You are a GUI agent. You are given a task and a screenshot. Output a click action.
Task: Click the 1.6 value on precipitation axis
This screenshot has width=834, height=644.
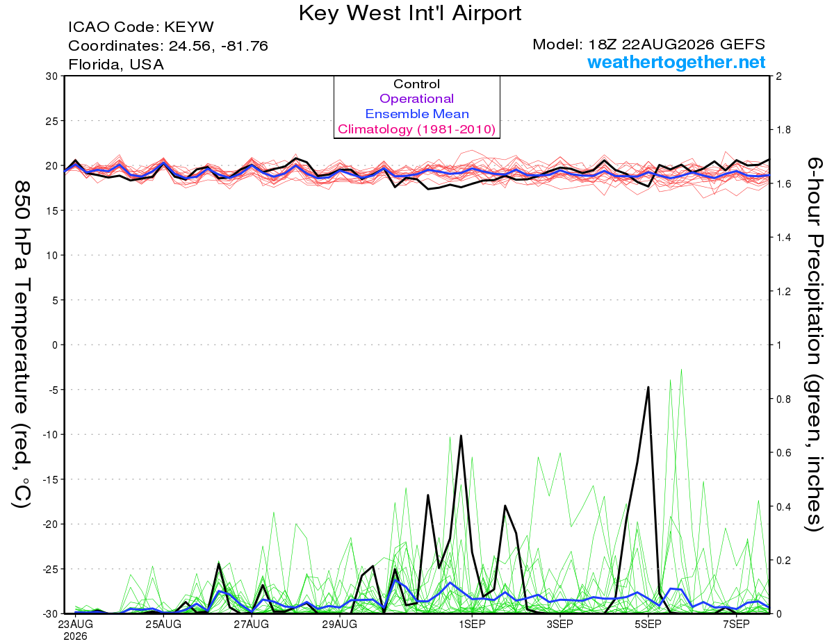click(783, 183)
